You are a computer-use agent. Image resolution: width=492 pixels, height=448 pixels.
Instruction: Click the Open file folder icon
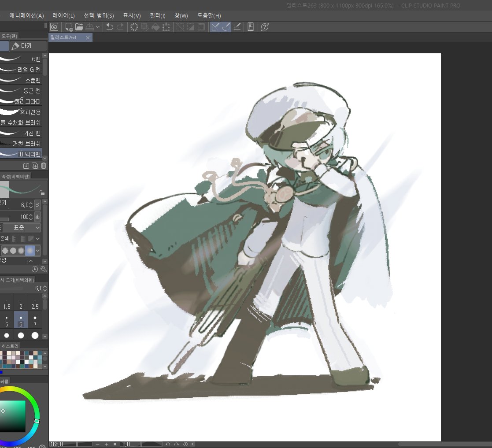[x=79, y=27]
